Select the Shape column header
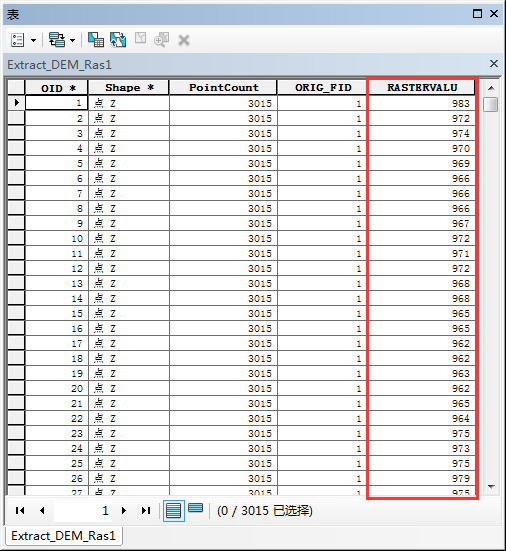 tap(129, 88)
